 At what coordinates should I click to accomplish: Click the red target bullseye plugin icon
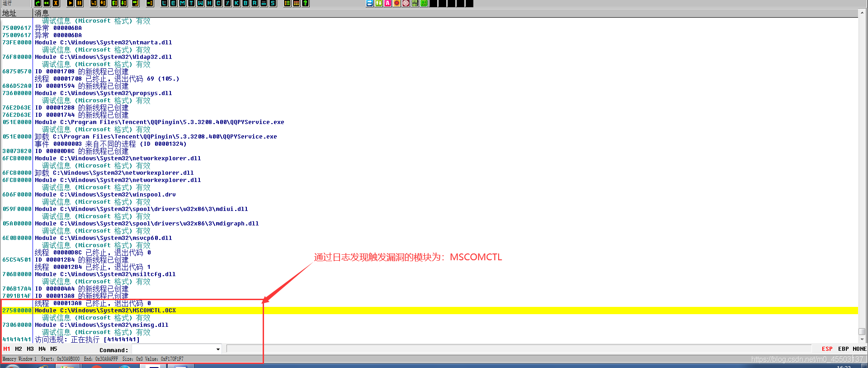pos(406,3)
